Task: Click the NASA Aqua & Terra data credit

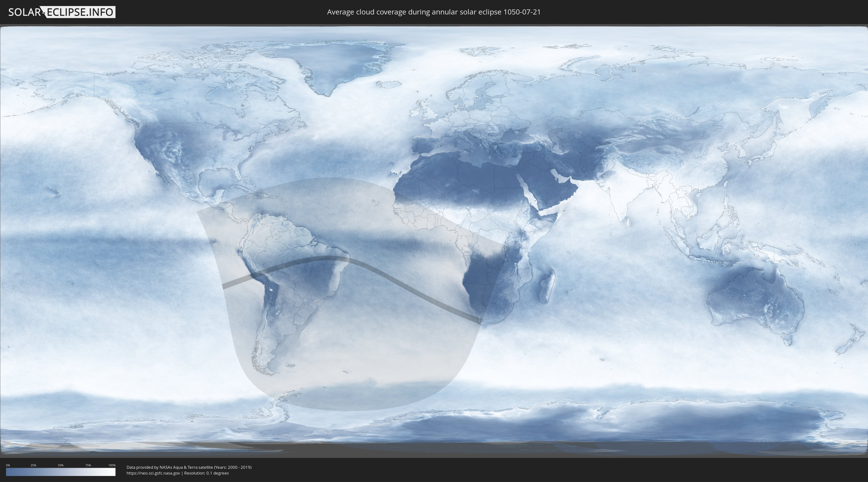Action: tap(189, 467)
